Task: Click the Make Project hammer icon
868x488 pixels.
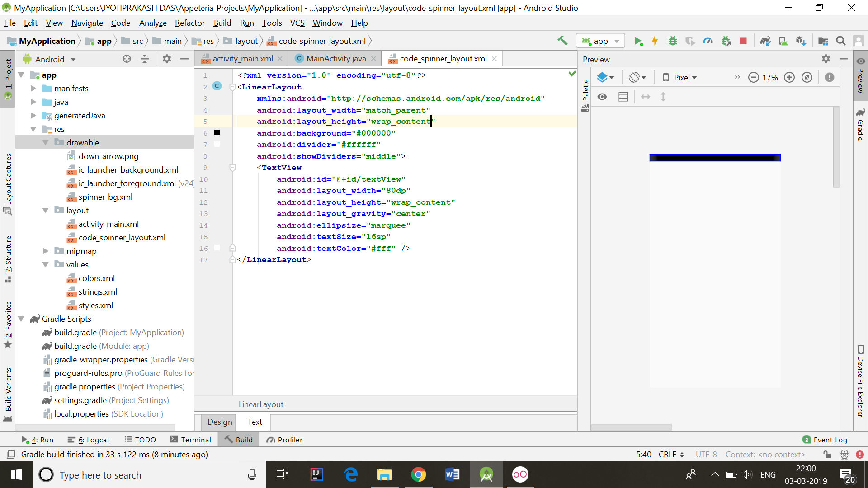Action: coord(562,41)
